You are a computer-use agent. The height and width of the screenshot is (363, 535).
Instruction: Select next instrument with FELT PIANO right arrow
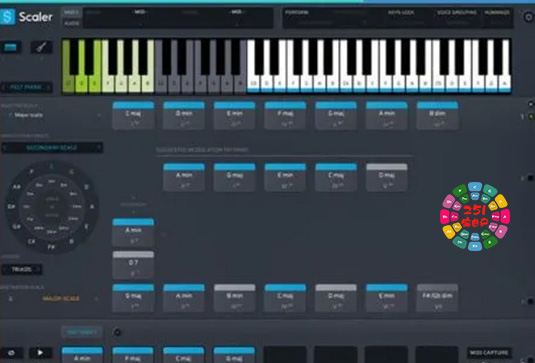[x=48, y=88]
